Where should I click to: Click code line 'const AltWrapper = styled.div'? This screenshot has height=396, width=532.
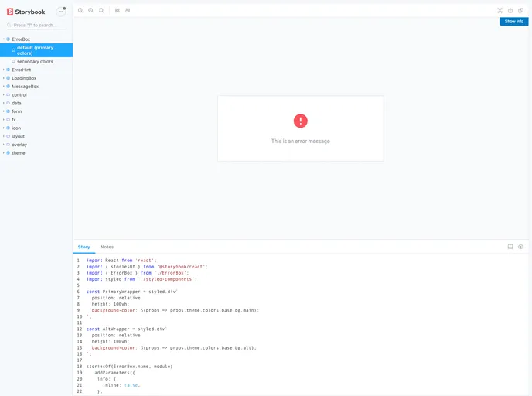point(127,329)
